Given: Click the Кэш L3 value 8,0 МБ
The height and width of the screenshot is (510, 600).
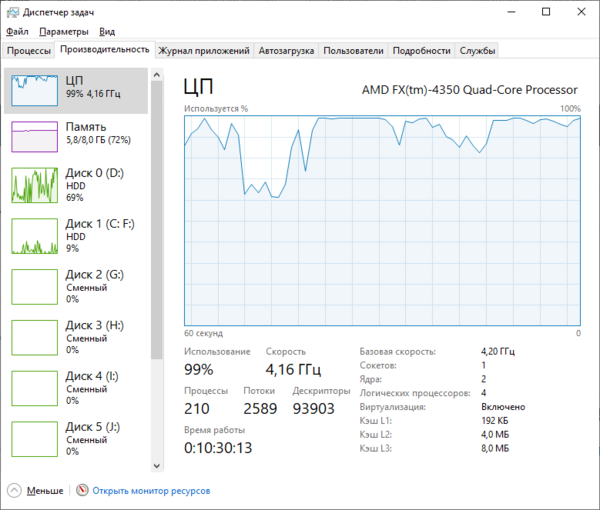Looking at the screenshot, I should point(495,448).
